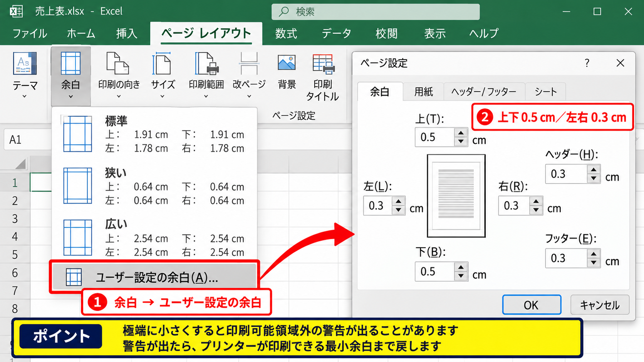Viewport: 644px width, 362px height.
Task: Click the help question mark in ページ設定 dialog
Action: pyautogui.click(x=587, y=63)
